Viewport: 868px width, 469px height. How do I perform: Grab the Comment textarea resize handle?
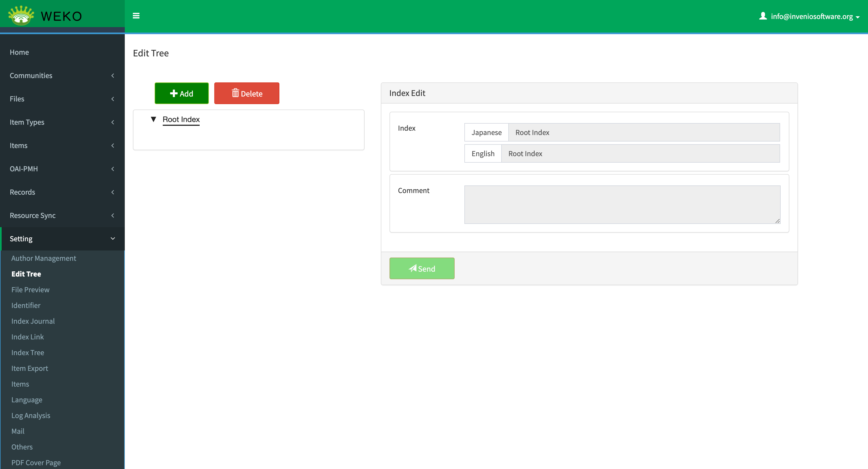777,221
